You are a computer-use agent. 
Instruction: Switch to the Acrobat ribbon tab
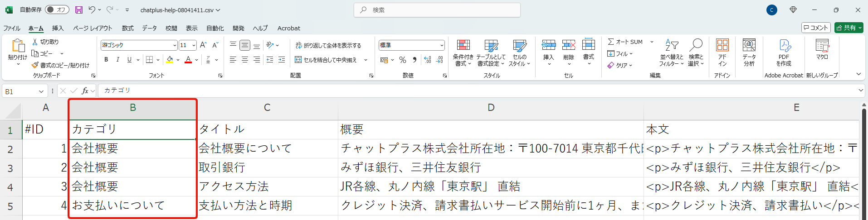pos(289,28)
